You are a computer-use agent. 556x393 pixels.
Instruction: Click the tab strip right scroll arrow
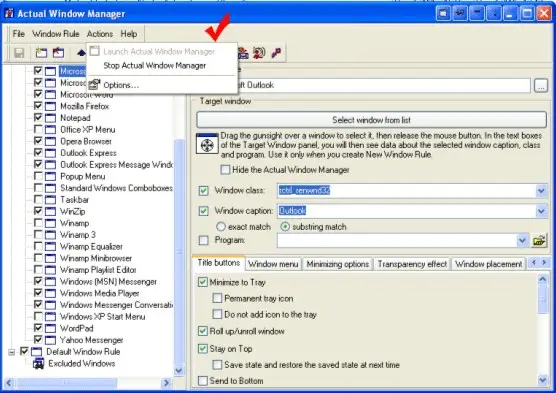(544, 262)
